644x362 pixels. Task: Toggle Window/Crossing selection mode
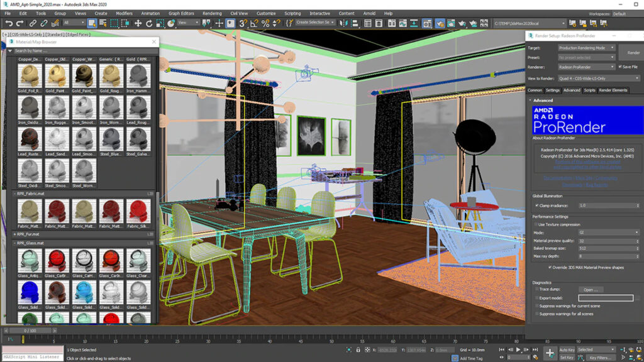125,23
